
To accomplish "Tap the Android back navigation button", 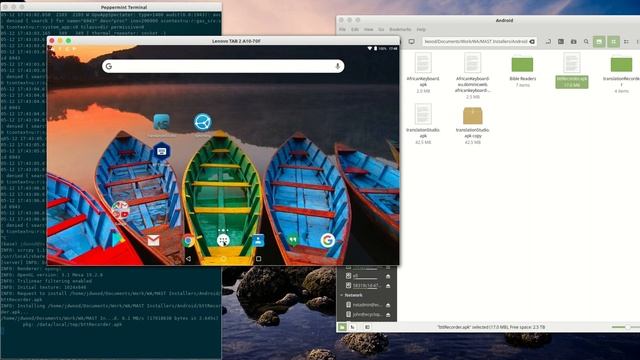I will 188,258.
